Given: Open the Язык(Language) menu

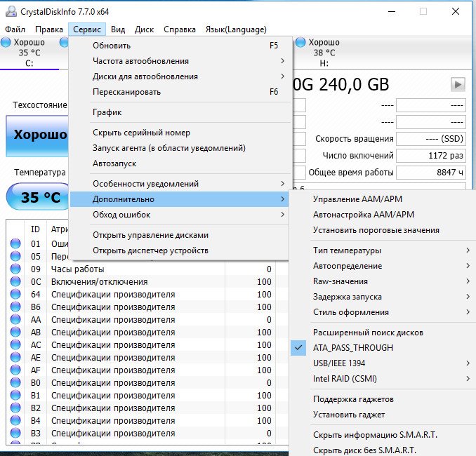Looking at the screenshot, I should tap(236, 29).
